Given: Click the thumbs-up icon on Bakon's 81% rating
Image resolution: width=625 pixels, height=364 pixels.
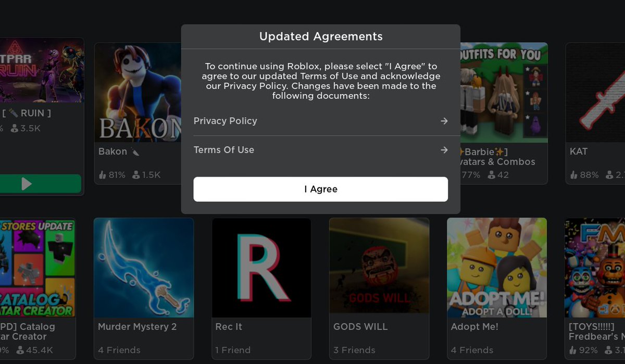Looking at the screenshot, I should [103, 175].
